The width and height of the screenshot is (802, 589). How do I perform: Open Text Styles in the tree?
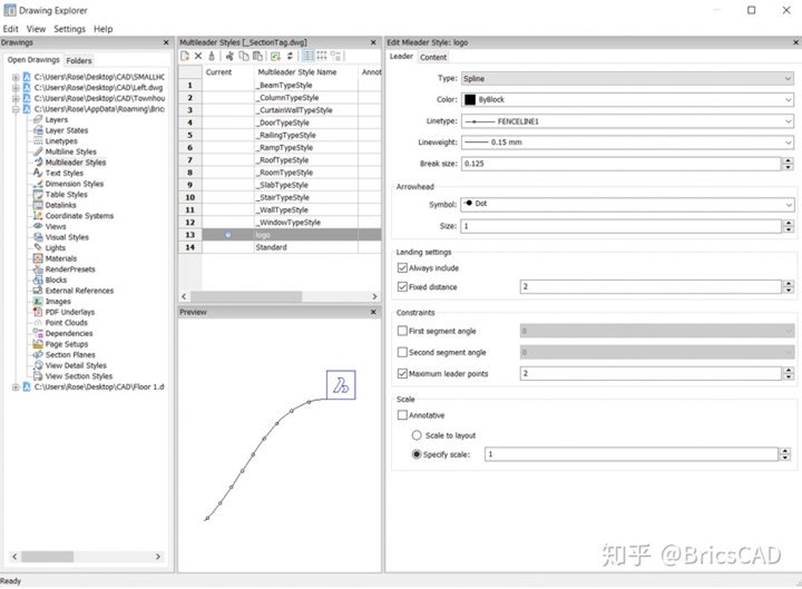click(x=64, y=173)
